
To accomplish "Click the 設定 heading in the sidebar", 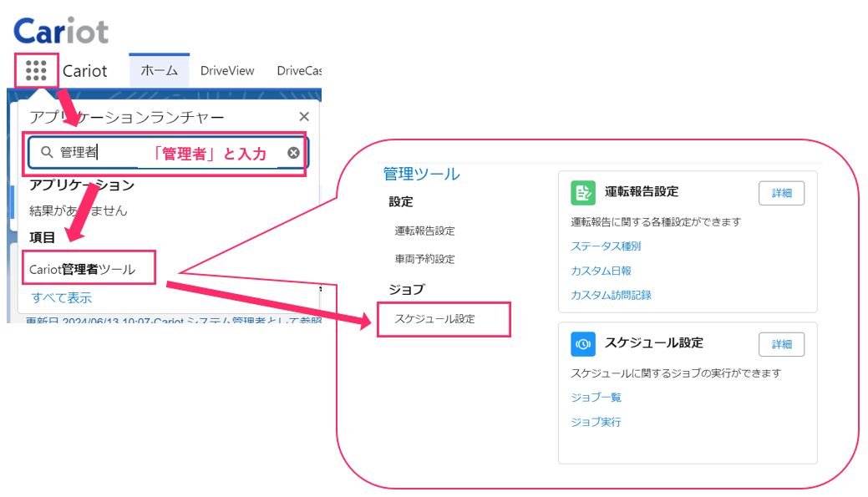I will [x=401, y=202].
